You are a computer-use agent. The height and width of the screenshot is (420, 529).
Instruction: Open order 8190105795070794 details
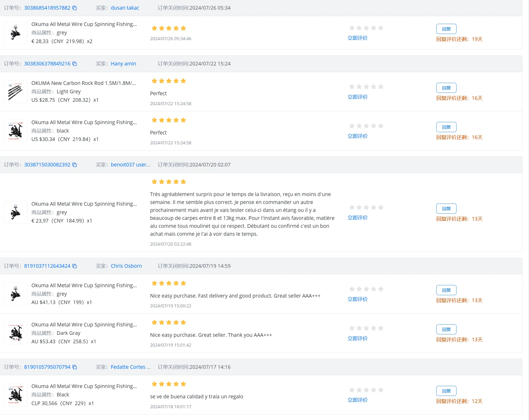pos(47,367)
